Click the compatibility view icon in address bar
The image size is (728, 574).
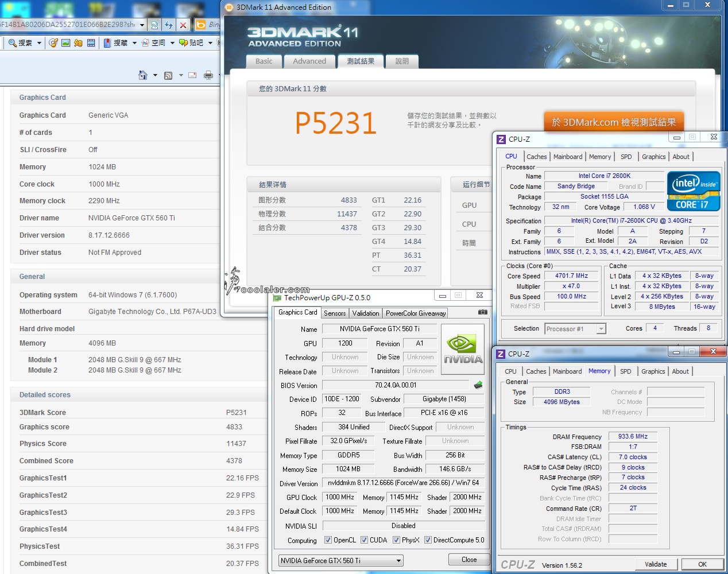coord(154,25)
